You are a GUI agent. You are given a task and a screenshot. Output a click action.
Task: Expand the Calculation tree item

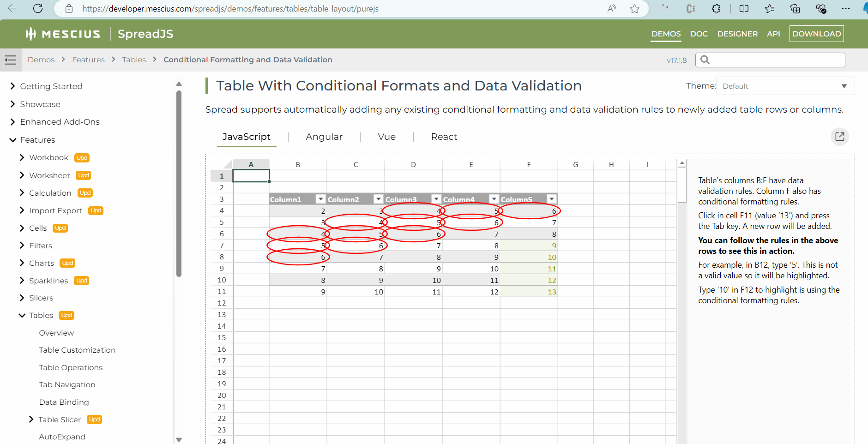coord(22,193)
